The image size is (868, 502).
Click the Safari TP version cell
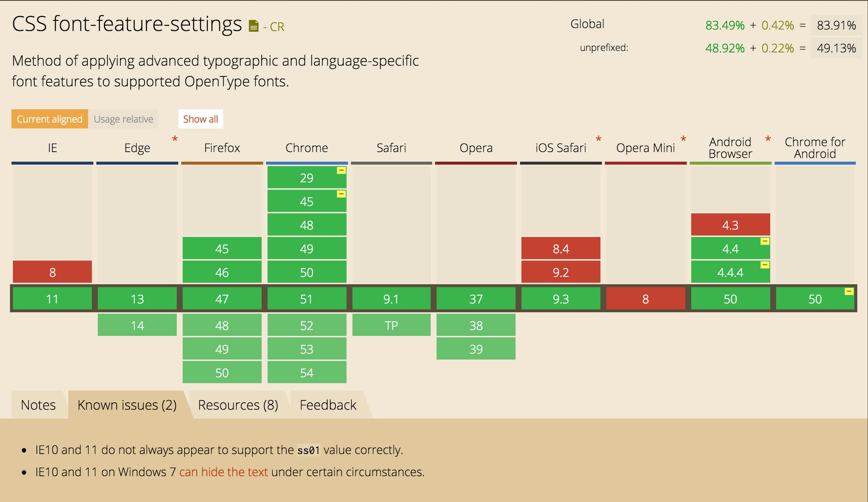391,325
